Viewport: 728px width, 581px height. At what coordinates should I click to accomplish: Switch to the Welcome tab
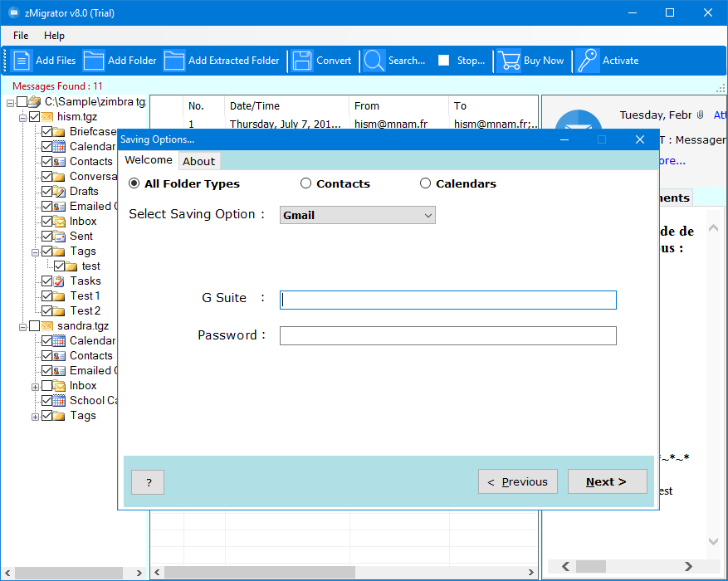click(149, 160)
